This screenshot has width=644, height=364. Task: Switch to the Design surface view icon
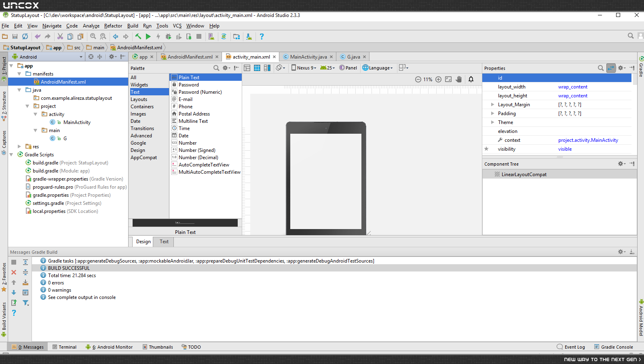click(x=247, y=68)
